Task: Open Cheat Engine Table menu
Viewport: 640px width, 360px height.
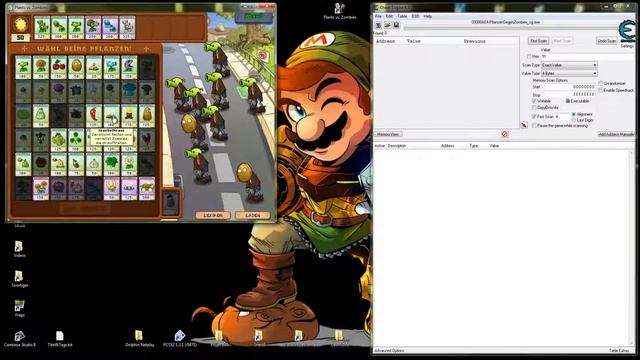Action: click(x=402, y=16)
